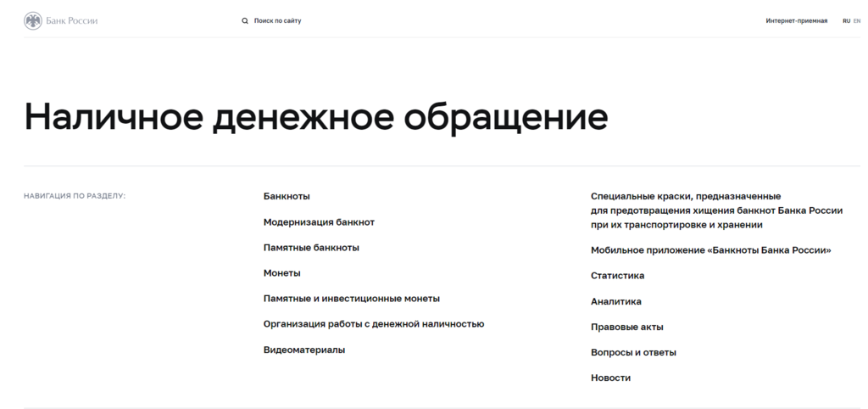Click the Bank of Russia logo emblem
The image size is (868, 409).
click(33, 20)
